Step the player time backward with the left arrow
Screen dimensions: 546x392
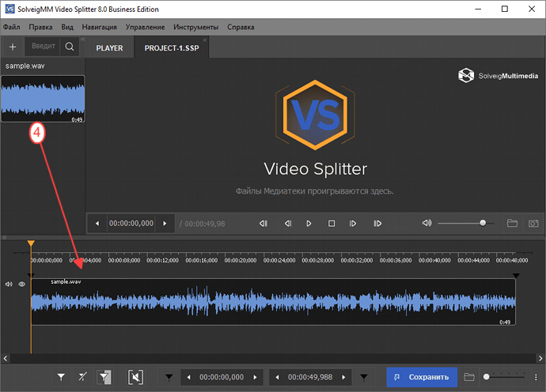tap(97, 224)
